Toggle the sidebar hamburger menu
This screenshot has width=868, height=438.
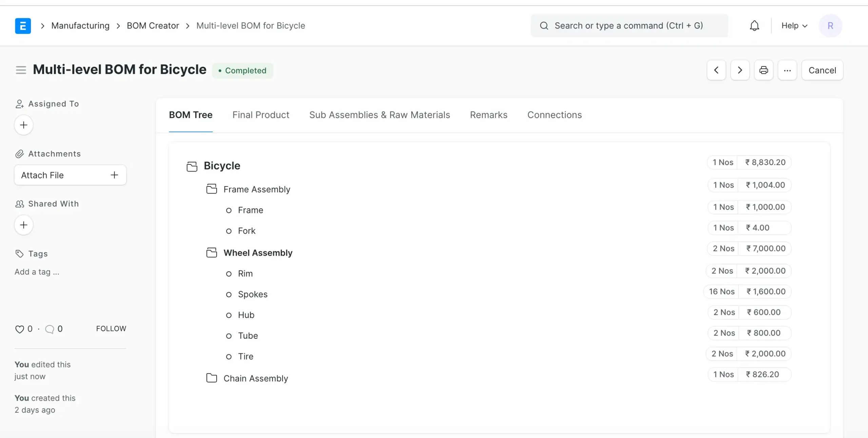point(21,70)
